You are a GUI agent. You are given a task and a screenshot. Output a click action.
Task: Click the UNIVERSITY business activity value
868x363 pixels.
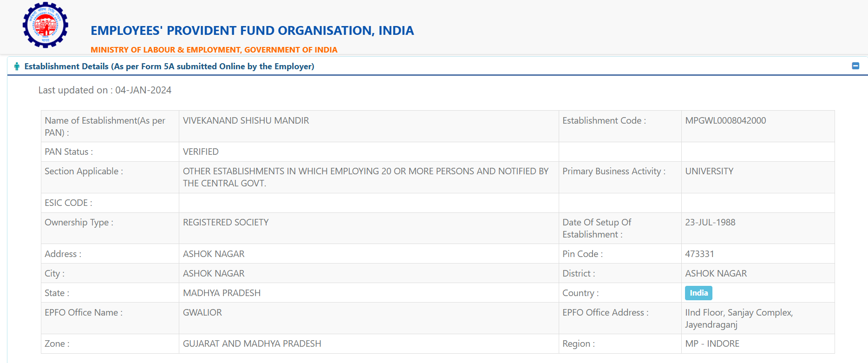click(x=709, y=171)
